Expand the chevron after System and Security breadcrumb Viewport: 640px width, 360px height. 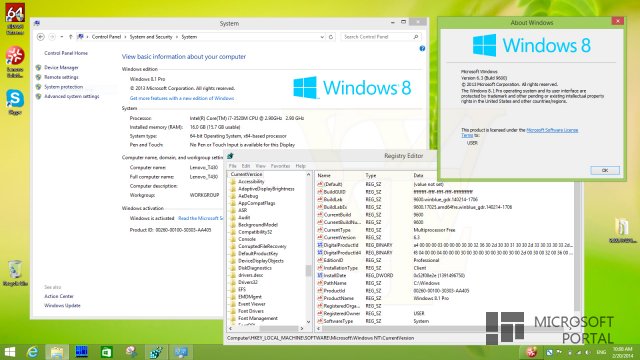pyautogui.click(x=177, y=37)
